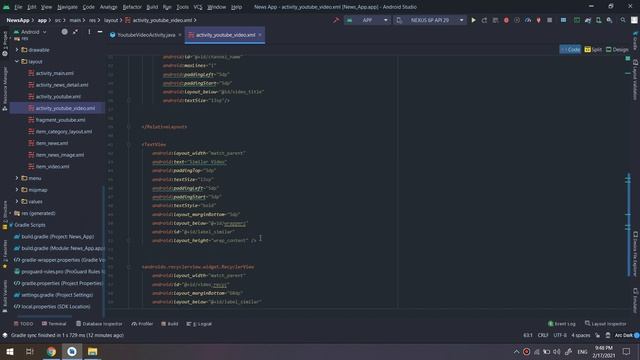Click the Make Project hammer icon

336,20
